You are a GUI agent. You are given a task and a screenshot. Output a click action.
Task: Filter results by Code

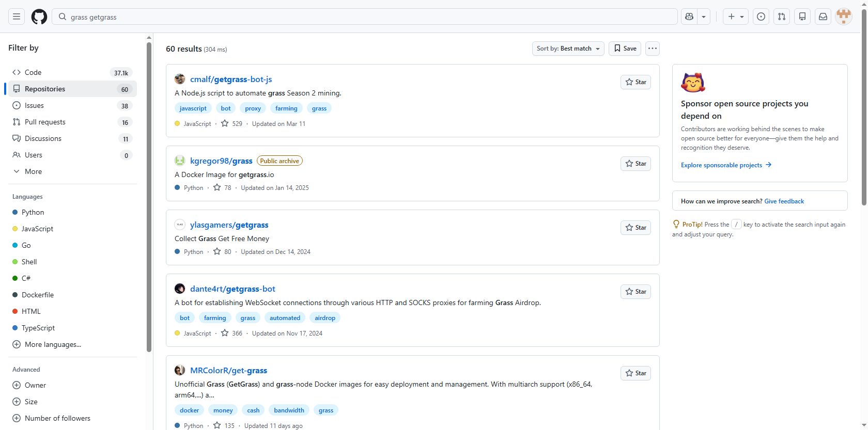[x=72, y=72]
